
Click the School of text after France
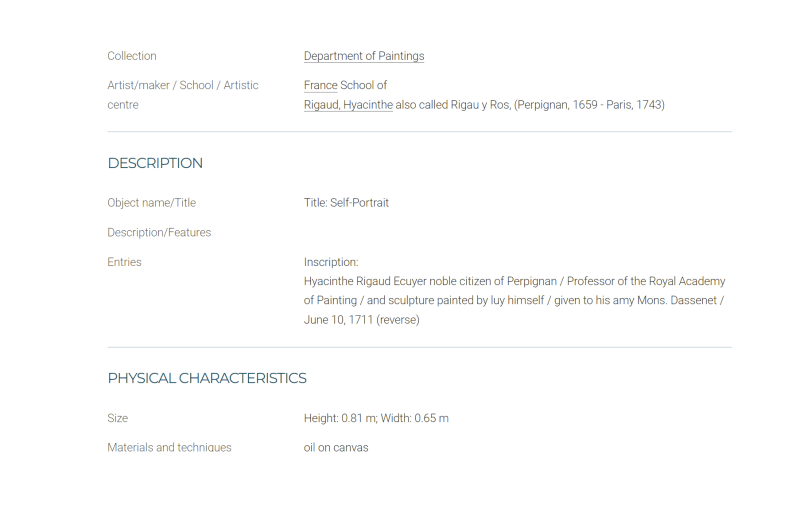pyautogui.click(x=364, y=85)
